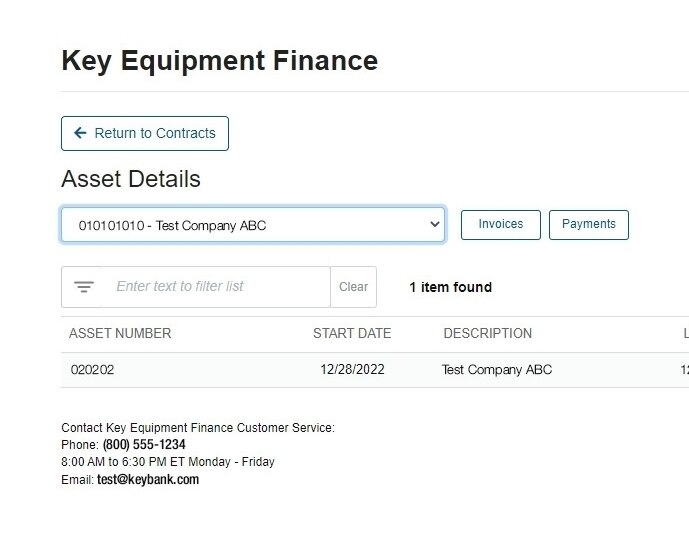
Task: Open the 010101010 - Test Company ABC selector
Action: click(x=240, y=225)
